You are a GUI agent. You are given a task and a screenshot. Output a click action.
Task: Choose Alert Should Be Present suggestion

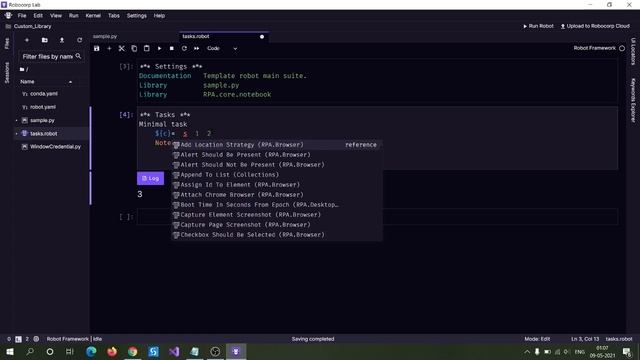click(x=277, y=155)
